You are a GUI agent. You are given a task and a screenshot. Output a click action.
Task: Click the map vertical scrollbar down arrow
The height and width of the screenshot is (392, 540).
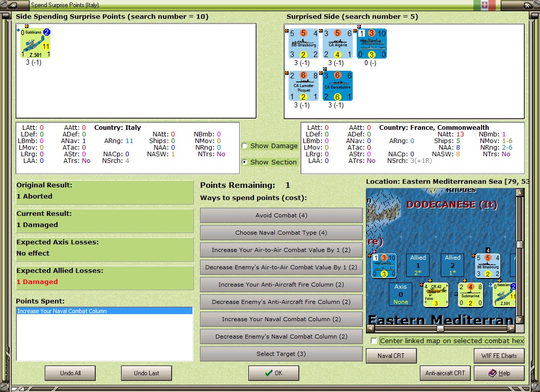520,320
